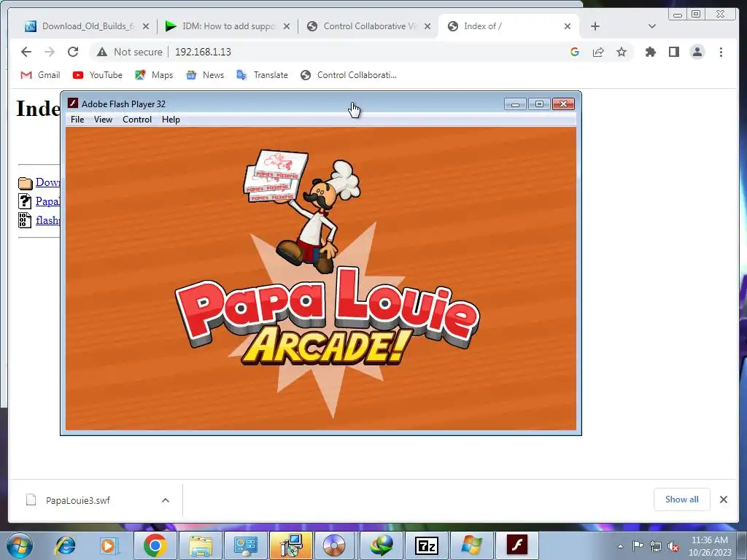Image resolution: width=747 pixels, height=560 pixels.
Task: Close the Adobe Flash Player window
Action: [564, 104]
